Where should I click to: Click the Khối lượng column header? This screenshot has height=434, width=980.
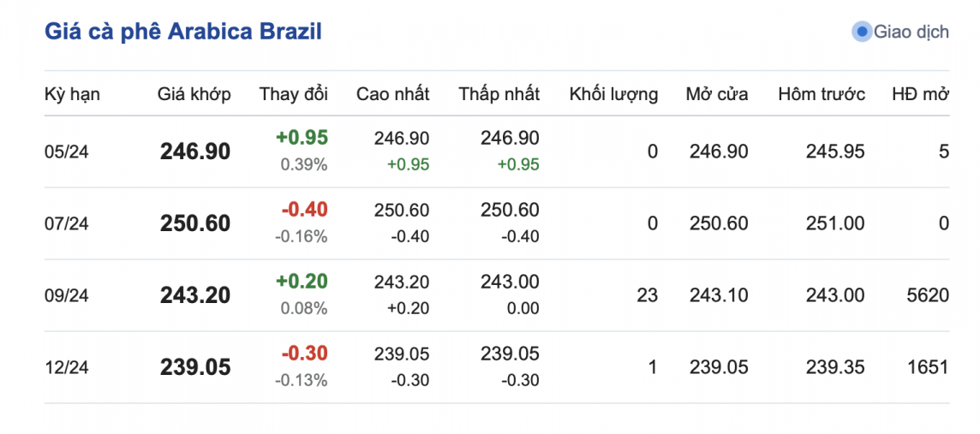pos(613,94)
